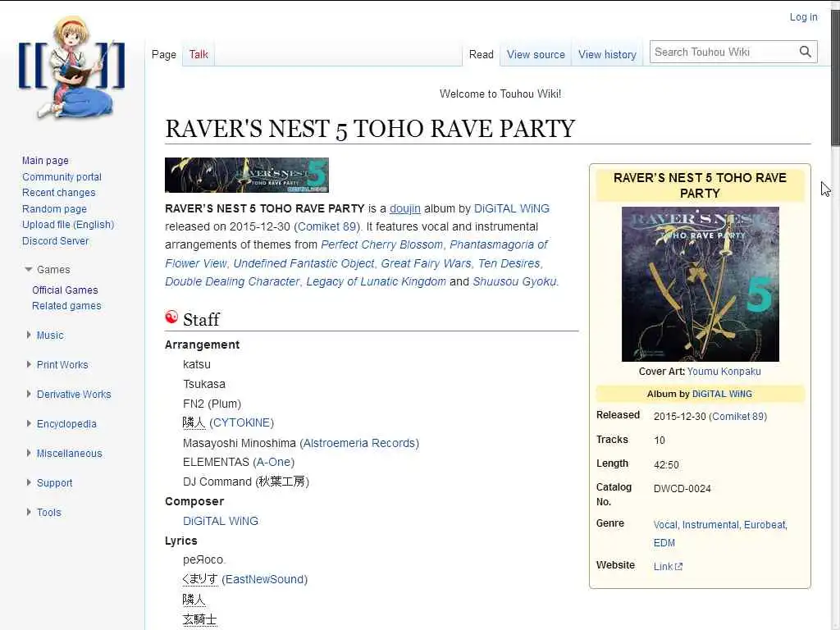
Task: Open Community portal link
Action: pyautogui.click(x=62, y=177)
